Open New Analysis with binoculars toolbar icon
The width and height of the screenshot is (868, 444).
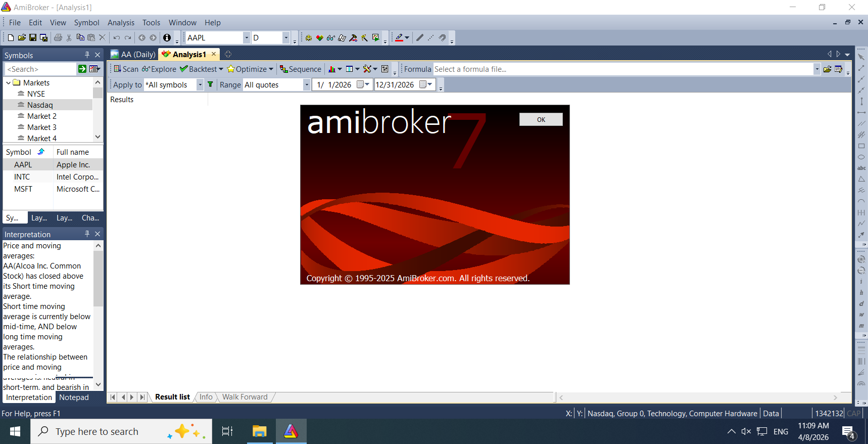pos(331,37)
